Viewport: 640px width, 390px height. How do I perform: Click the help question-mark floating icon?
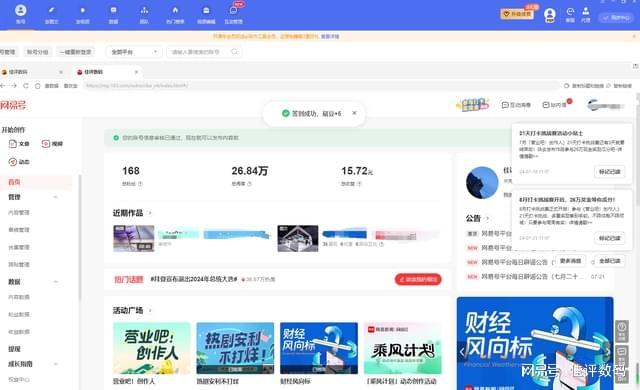tap(622, 330)
